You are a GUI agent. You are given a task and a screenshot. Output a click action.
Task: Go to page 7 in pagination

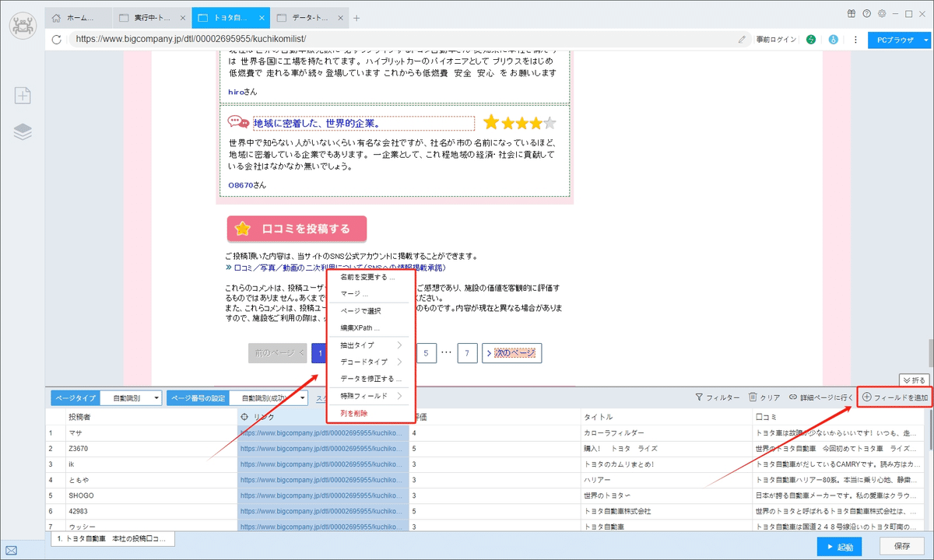click(467, 353)
